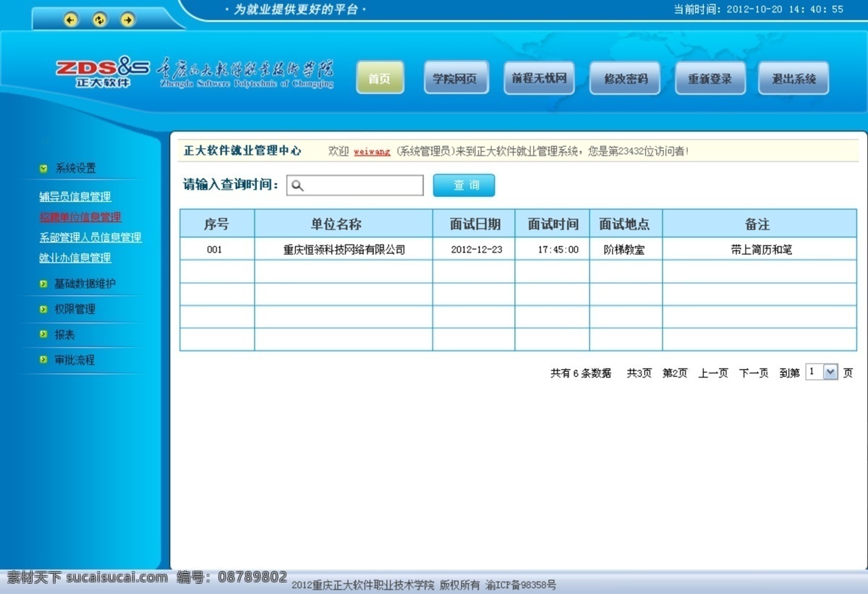Click the yellow back arrow icon
868x594 pixels.
(71, 20)
